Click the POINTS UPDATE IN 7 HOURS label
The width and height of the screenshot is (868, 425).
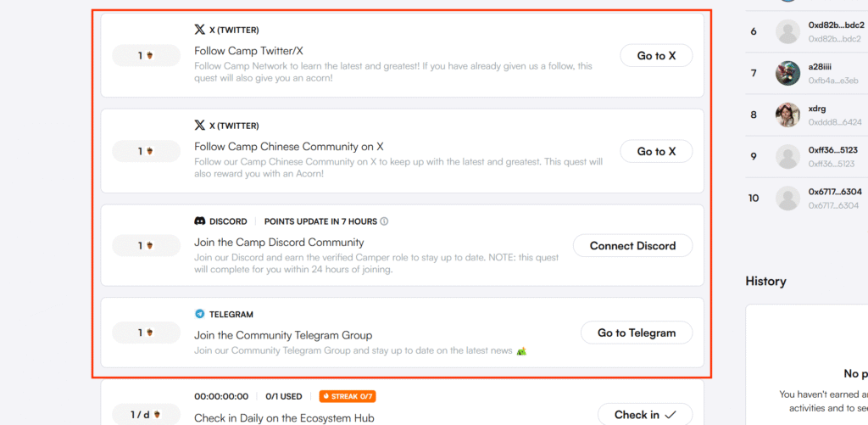320,221
